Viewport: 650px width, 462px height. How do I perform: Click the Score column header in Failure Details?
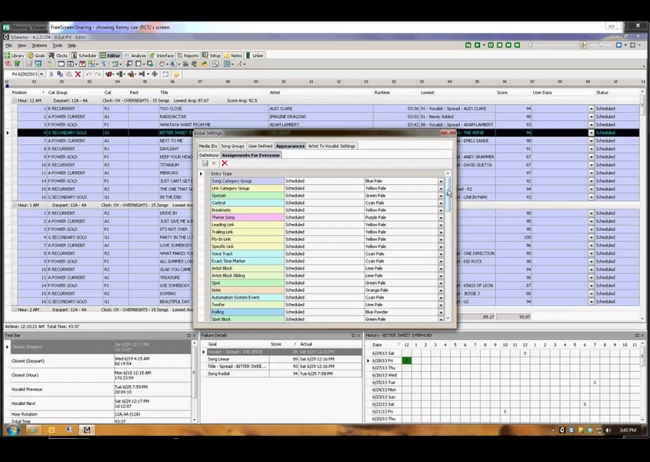point(276,344)
